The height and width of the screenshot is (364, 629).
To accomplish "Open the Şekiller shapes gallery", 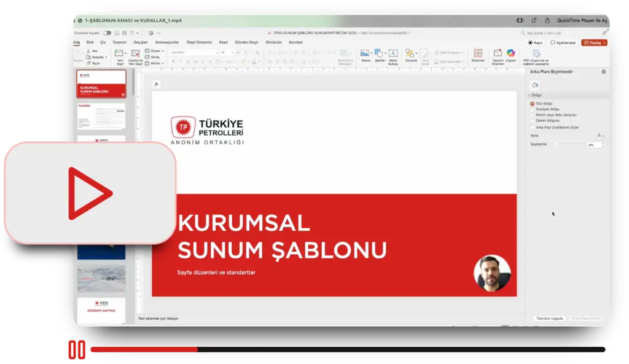I will click(x=380, y=54).
